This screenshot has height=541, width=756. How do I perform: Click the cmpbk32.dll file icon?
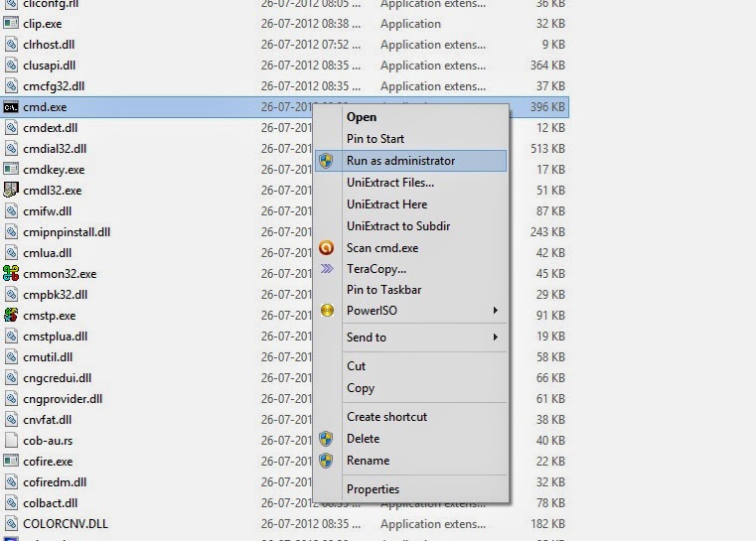tap(11, 295)
